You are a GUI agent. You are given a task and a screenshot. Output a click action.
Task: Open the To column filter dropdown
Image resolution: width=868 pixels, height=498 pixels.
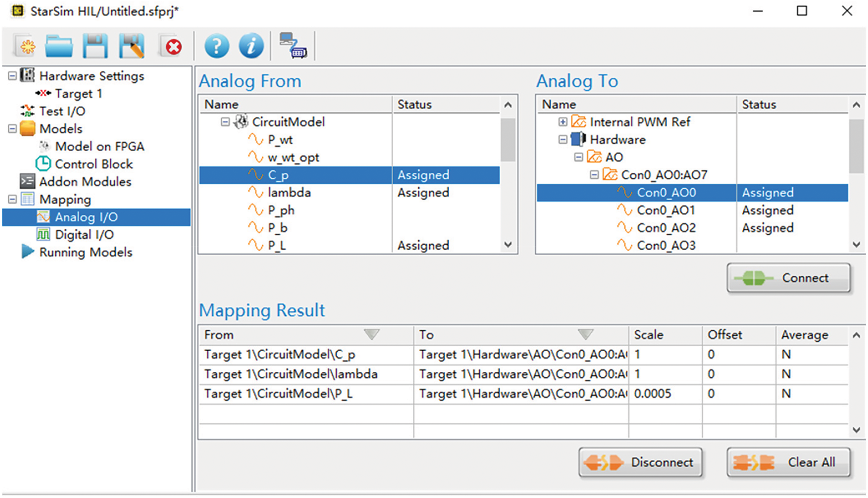586,335
